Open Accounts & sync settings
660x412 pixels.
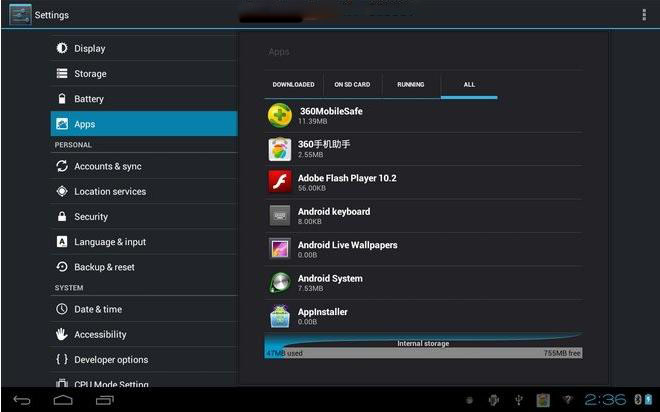click(144, 166)
